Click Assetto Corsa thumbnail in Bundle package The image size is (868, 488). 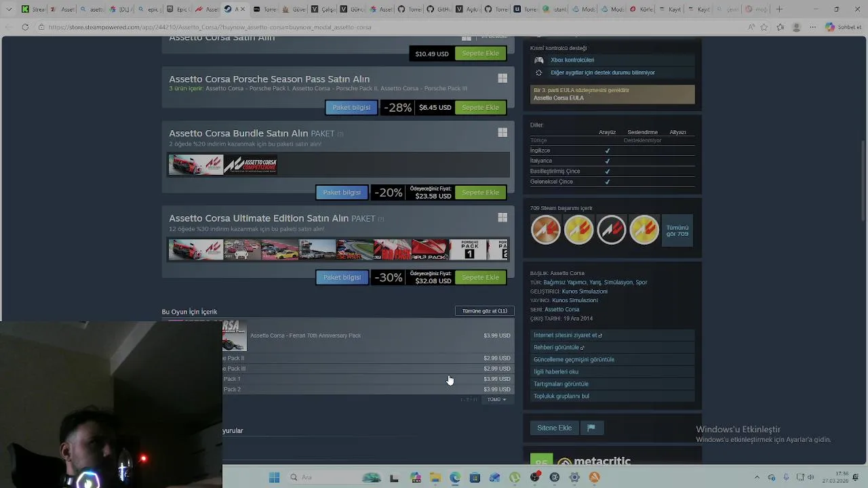pyautogui.click(x=196, y=164)
